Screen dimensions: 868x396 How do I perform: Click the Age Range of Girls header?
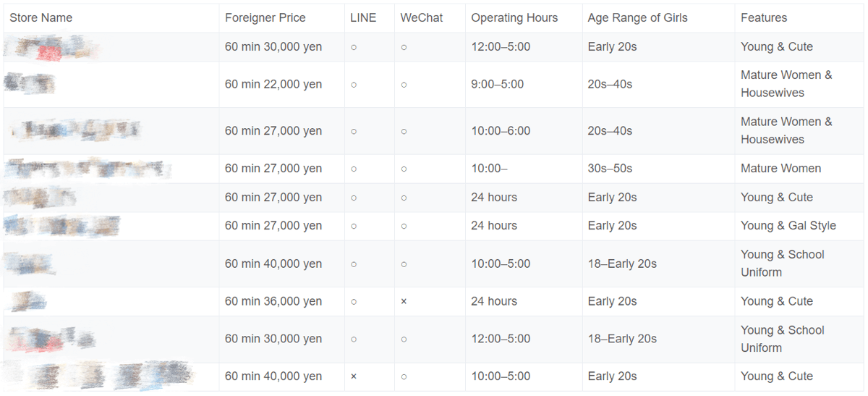638,17
